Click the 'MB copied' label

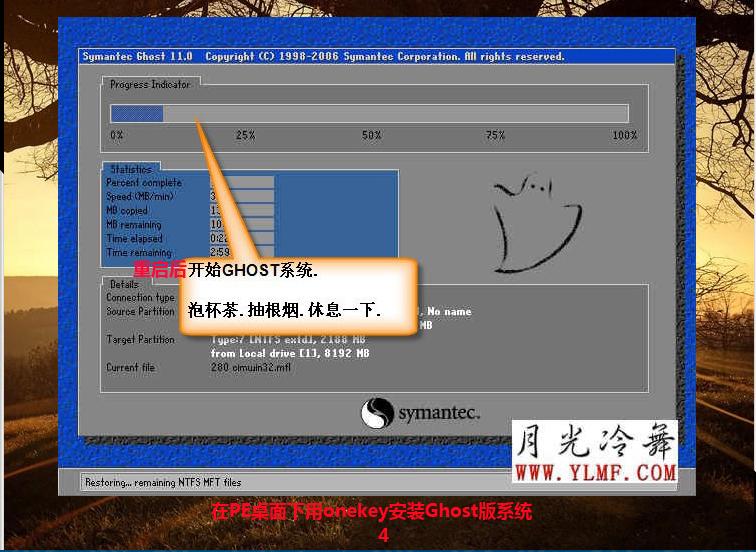click(127, 211)
